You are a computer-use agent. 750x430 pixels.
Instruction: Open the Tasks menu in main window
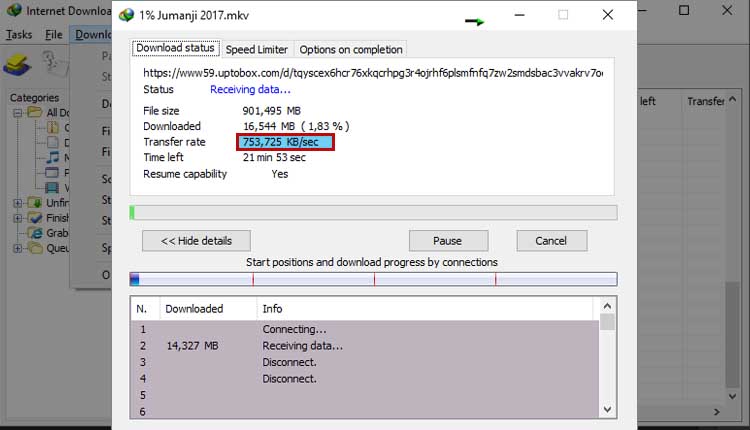click(x=19, y=34)
